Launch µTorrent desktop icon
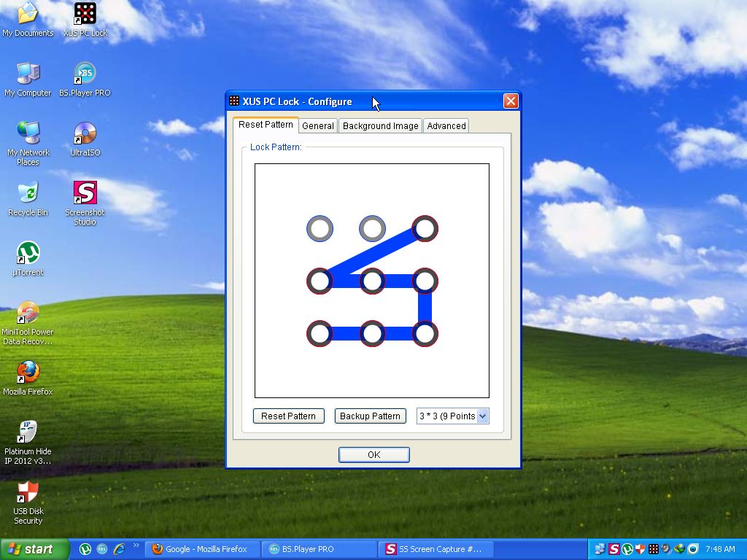Viewport: 747px width, 560px height. click(x=28, y=253)
